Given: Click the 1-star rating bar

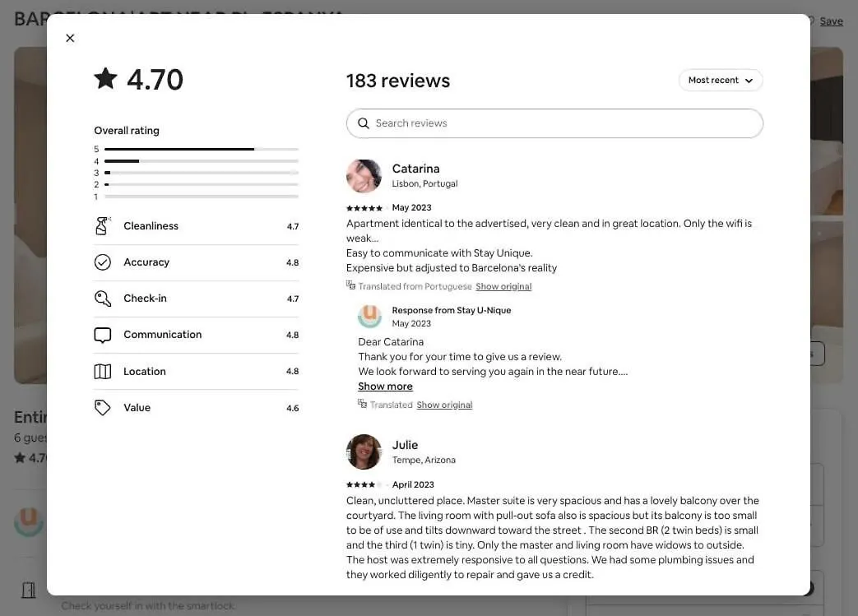Looking at the screenshot, I should pos(202,197).
